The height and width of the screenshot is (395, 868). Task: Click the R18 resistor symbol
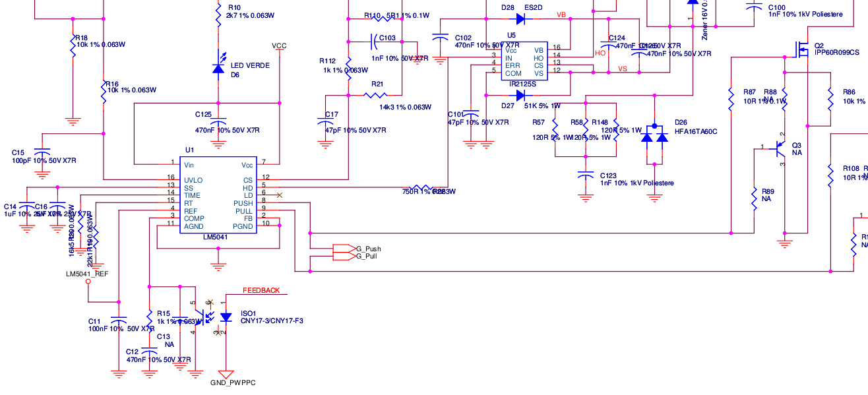[73, 46]
